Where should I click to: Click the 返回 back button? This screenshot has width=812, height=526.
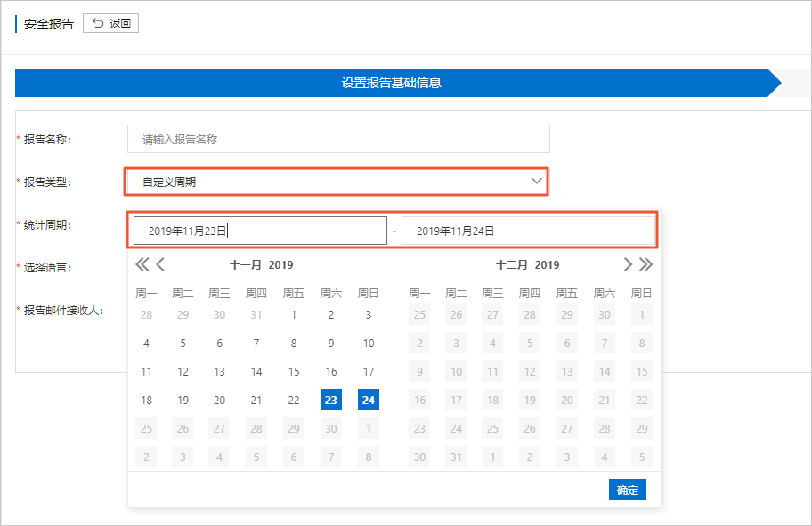[x=110, y=23]
